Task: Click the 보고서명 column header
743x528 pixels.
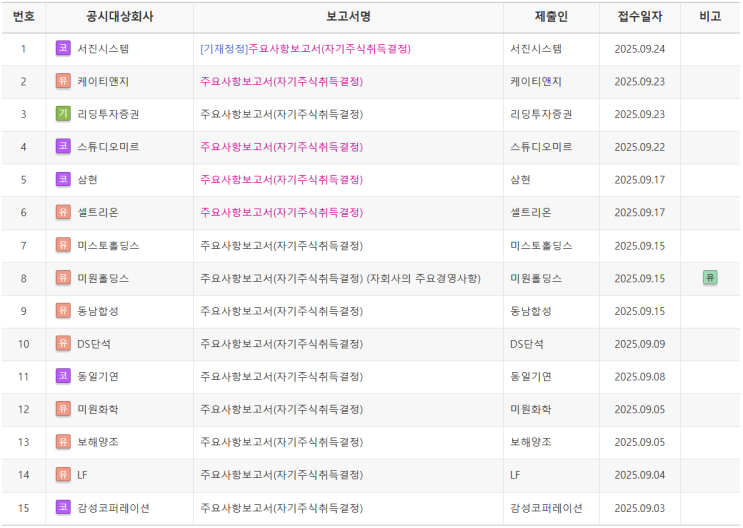Action: pos(348,17)
